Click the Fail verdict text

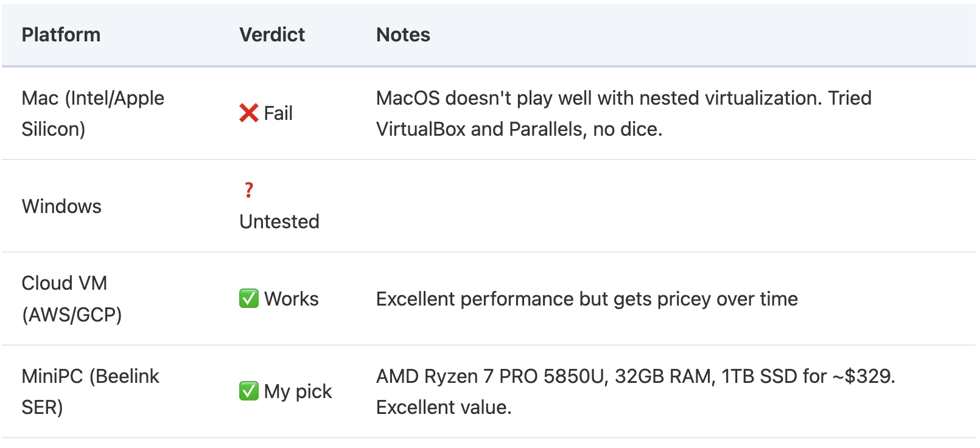click(x=278, y=113)
